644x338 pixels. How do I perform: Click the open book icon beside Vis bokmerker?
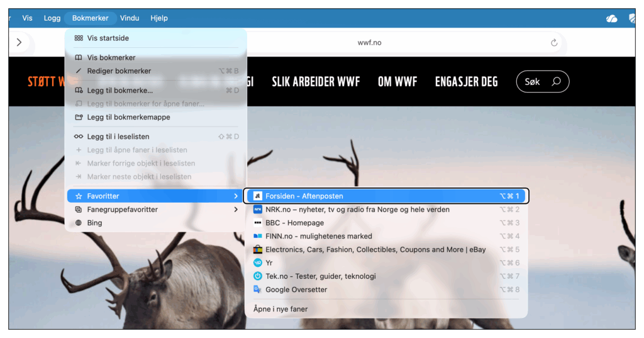click(x=79, y=57)
